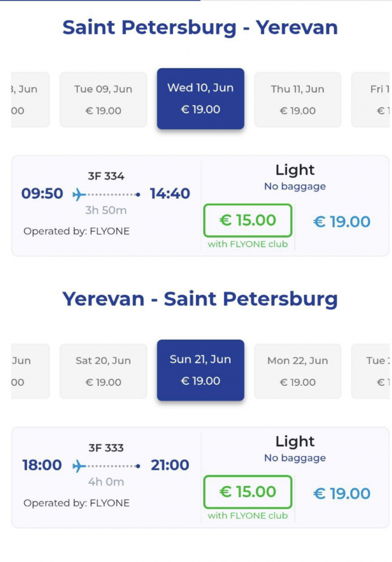Click airplane icon on flight 3F 333
Image resolution: width=392 pixels, height=562 pixels.
[x=80, y=466]
